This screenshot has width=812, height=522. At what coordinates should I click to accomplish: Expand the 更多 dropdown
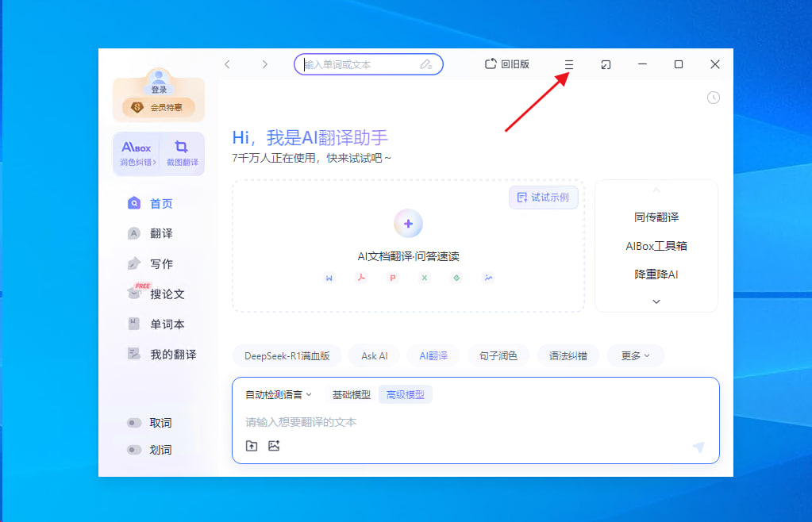tap(635, 356)
